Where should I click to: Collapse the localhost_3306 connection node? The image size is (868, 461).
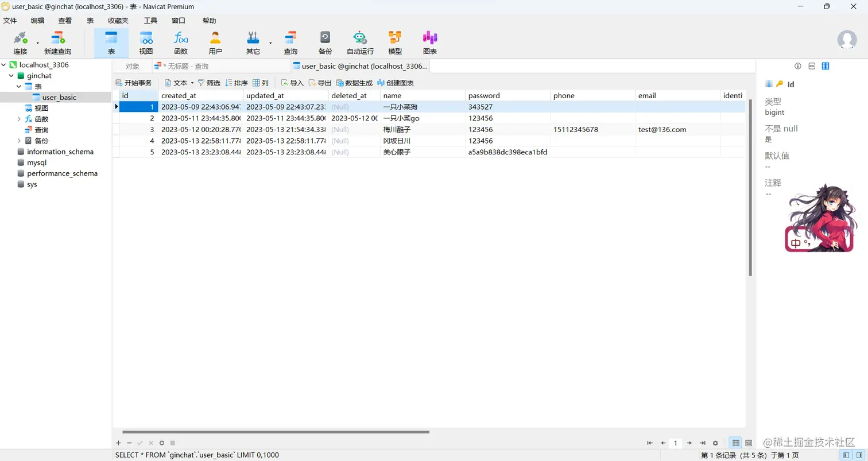4,65
